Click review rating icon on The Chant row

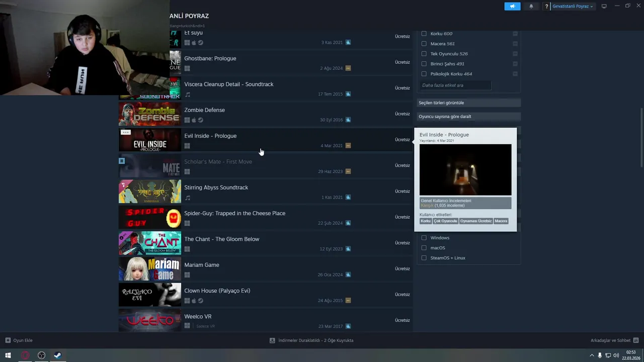tap(348, 249)
